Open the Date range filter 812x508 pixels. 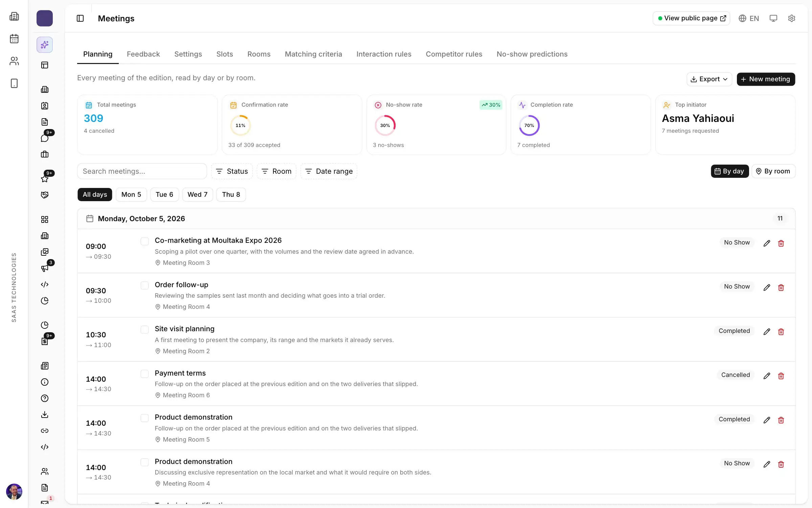[x=329, y=171]
